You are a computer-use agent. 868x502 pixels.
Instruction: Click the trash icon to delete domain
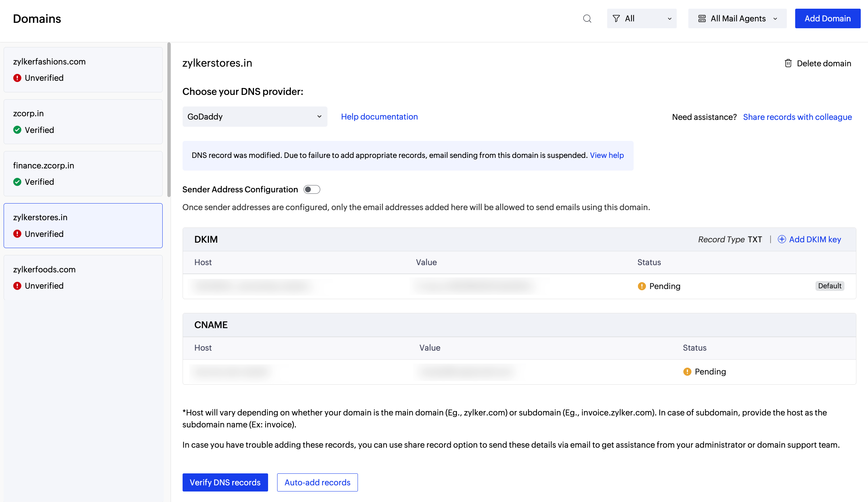788,63
